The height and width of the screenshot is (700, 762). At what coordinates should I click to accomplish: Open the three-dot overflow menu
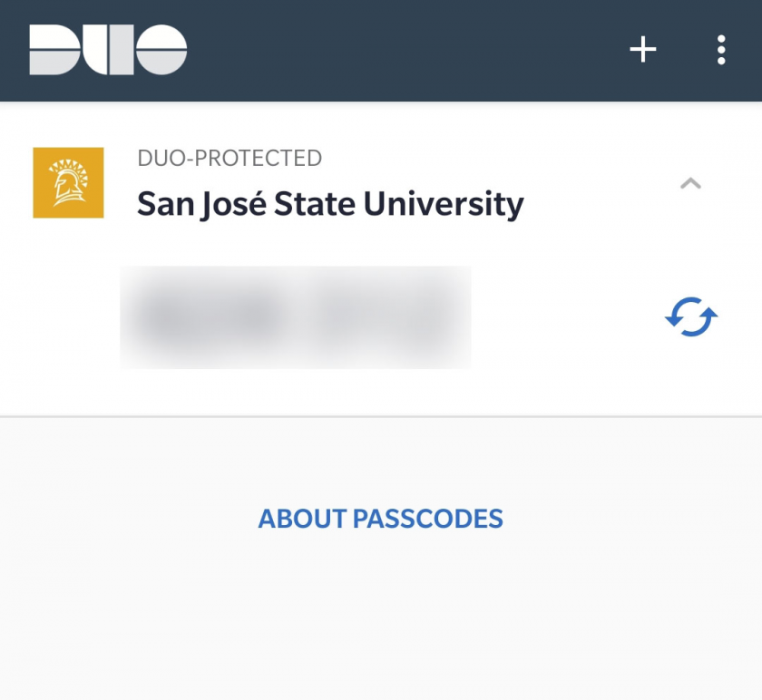point(721,50)
